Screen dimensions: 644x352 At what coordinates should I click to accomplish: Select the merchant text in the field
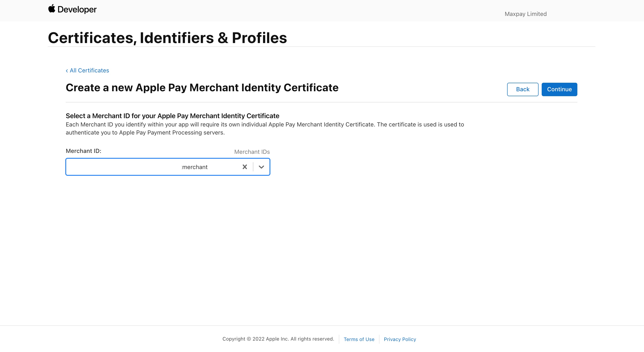(x=194, y=167)
